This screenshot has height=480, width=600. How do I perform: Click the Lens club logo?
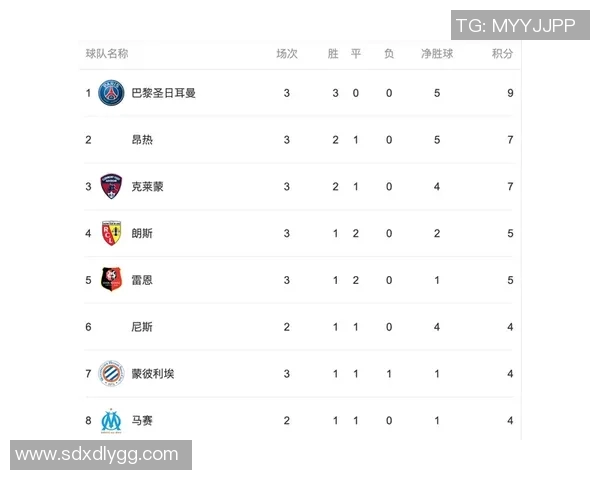click(111, 233)
